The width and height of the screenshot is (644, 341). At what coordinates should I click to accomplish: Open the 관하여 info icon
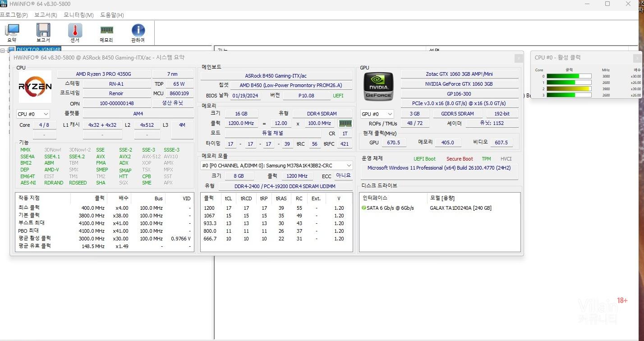coord(138,32)
